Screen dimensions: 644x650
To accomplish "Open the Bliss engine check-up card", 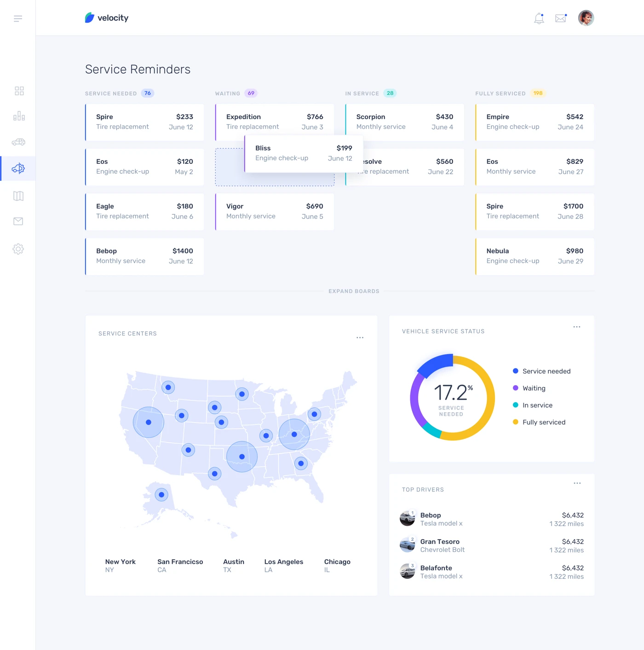I will [x=304, y=153].
